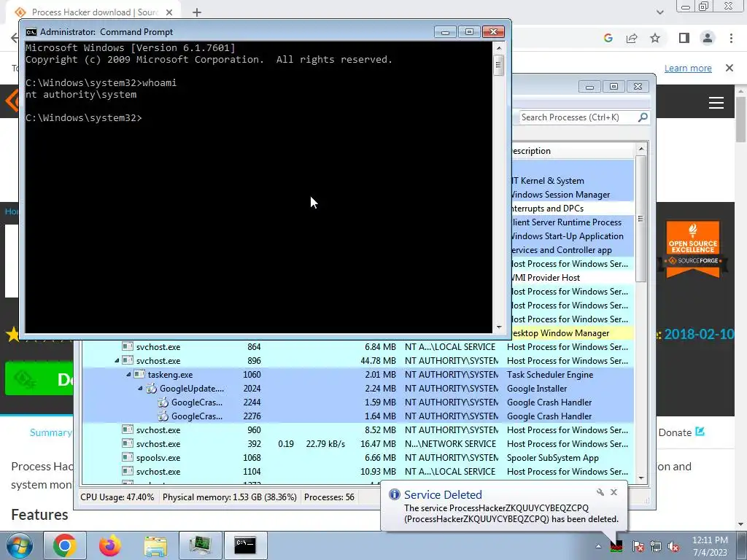Focus the Search Processes field
Image resolution: width=747 pixels, height=560 pixels.
pos(578,117)
